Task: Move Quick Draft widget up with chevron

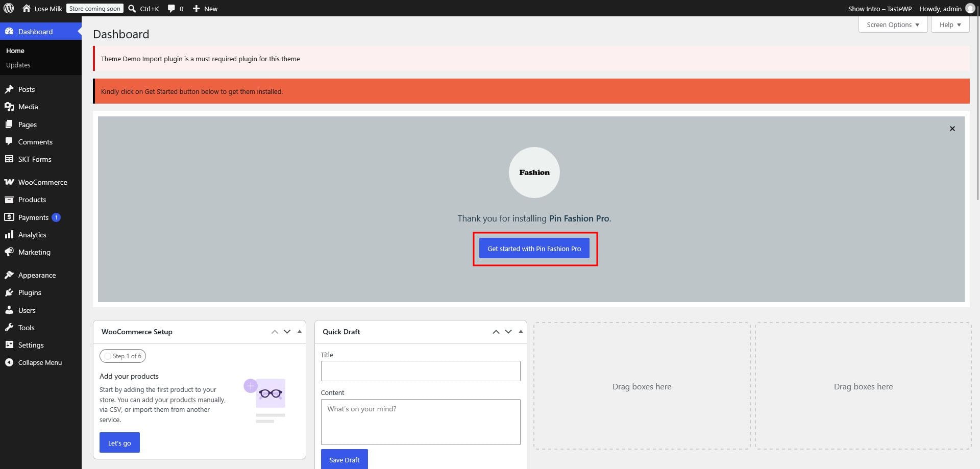Action: [496, 332]
